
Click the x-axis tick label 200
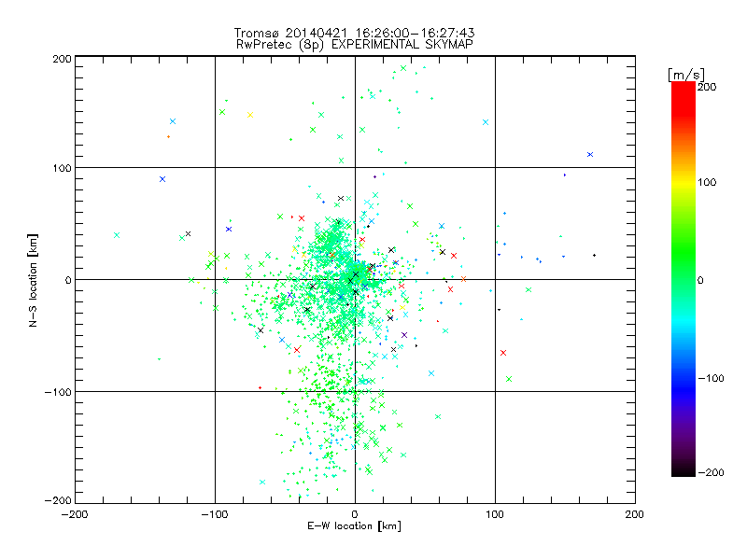click(x=635, y=514)
